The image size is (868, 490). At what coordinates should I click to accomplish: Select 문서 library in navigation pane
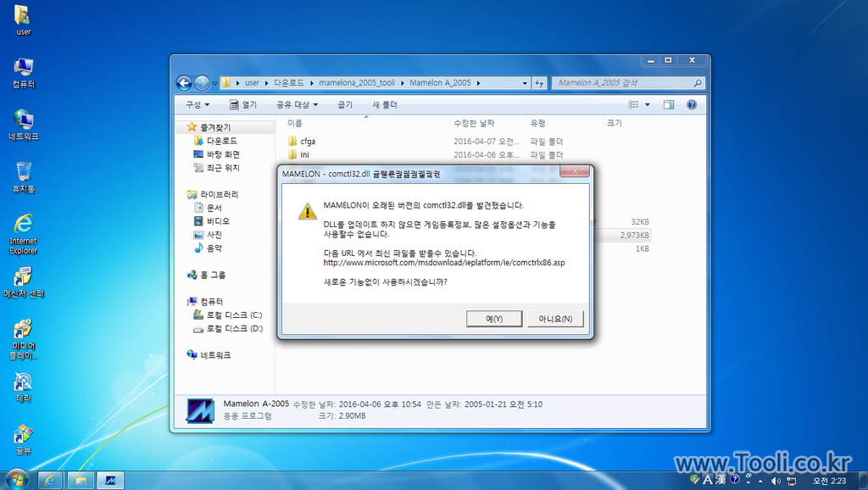(209, 208)
